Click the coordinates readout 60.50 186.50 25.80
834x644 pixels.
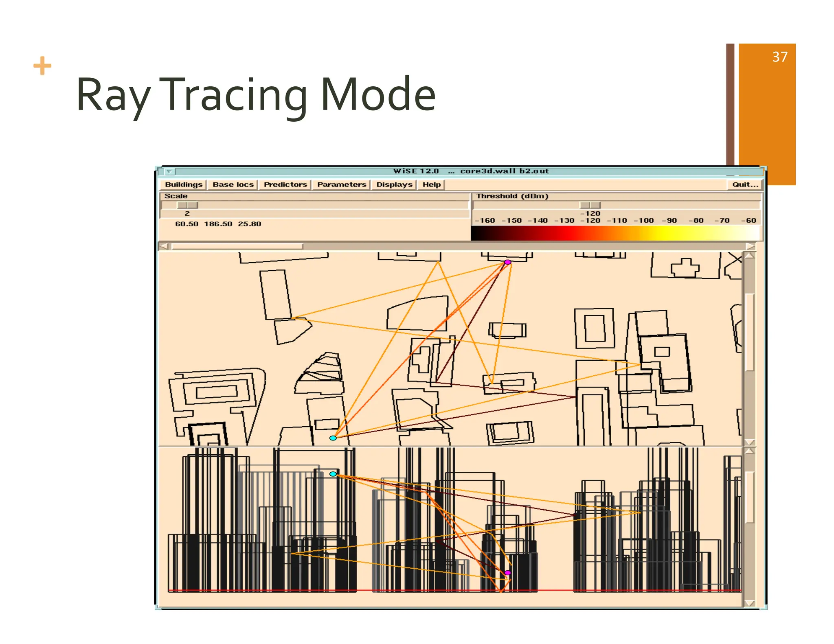pos(218,224)
